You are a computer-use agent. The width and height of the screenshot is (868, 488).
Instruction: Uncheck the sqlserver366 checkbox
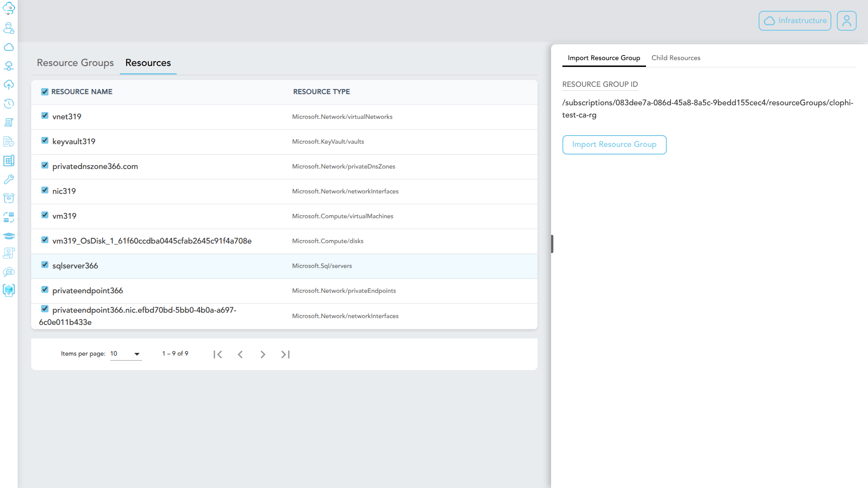click(45, 265)
